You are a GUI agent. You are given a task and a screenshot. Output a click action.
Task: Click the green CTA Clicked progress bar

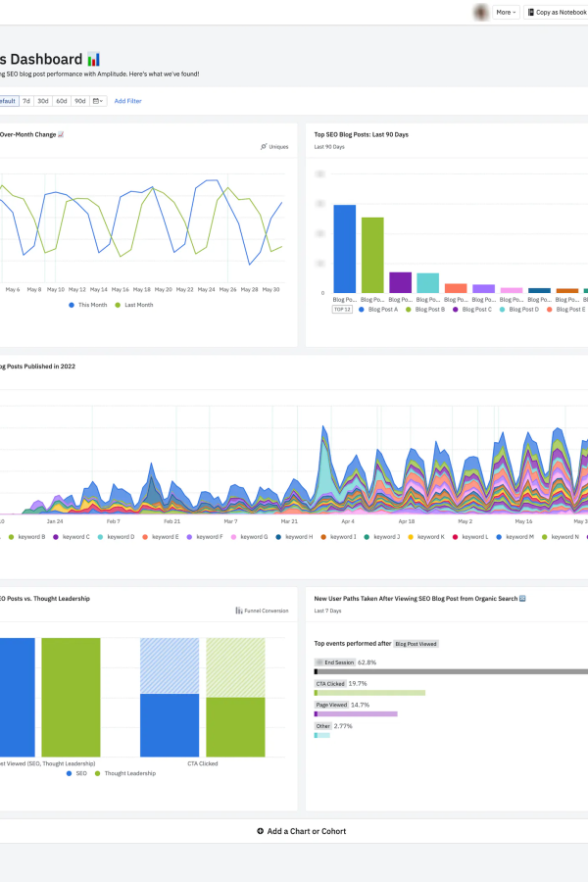click(x=369, y=693)
